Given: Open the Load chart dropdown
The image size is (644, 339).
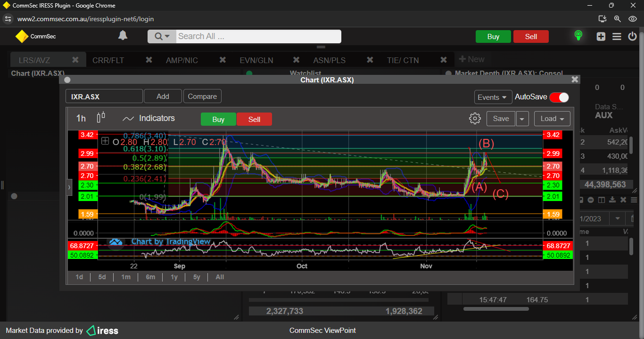Looking at the screenshot, I should [552, 119].
